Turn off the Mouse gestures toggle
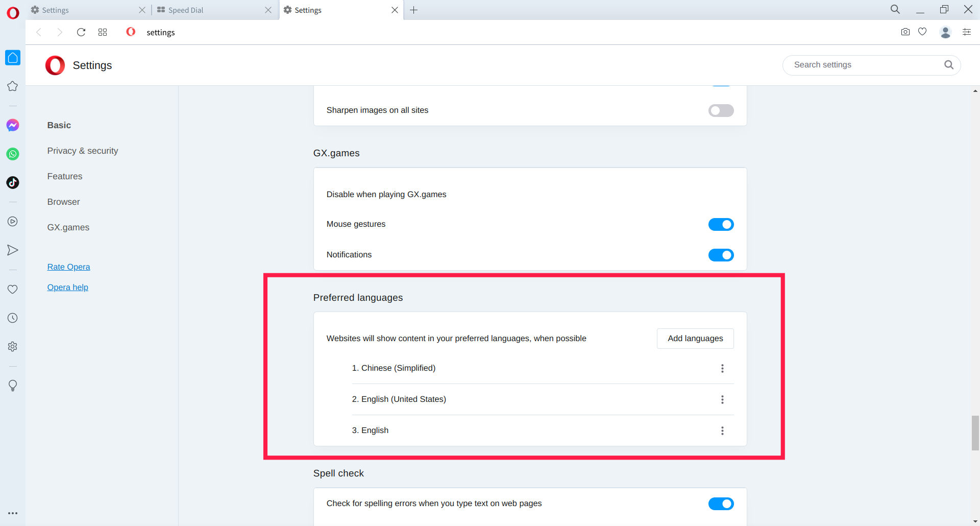 pos(721,224)
